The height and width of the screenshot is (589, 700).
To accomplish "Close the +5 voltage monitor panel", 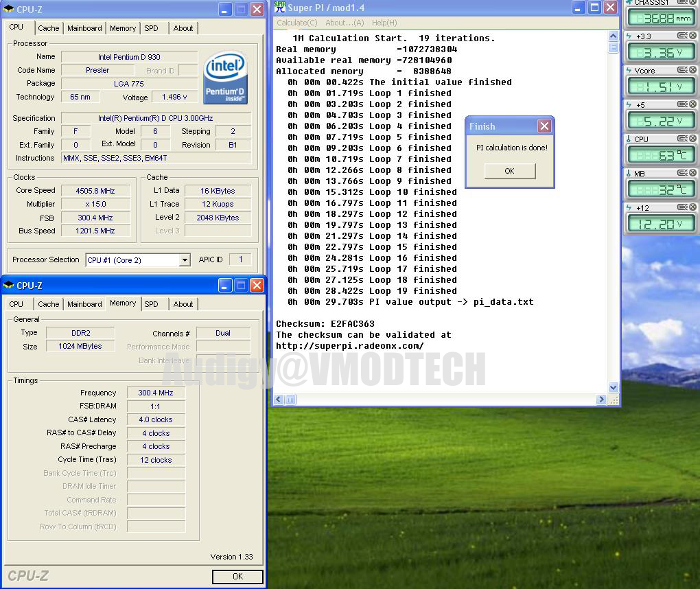I will tap(692, 104).
